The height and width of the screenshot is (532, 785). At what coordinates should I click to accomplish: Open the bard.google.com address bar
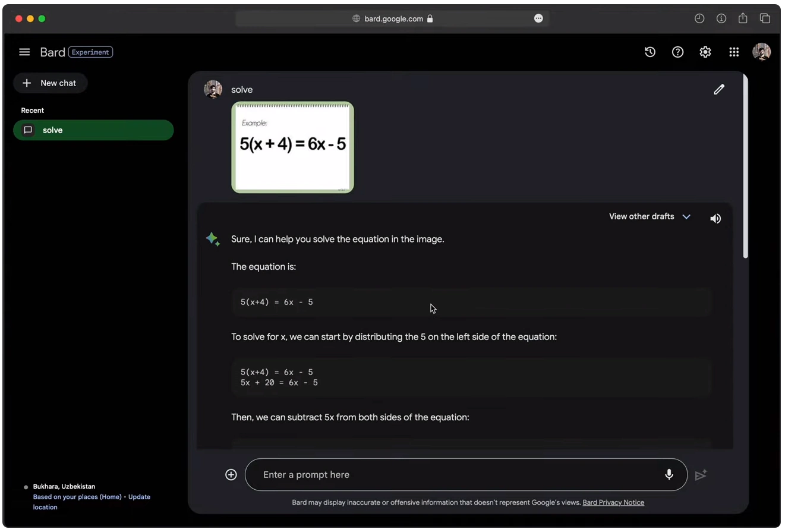[392, 18]
